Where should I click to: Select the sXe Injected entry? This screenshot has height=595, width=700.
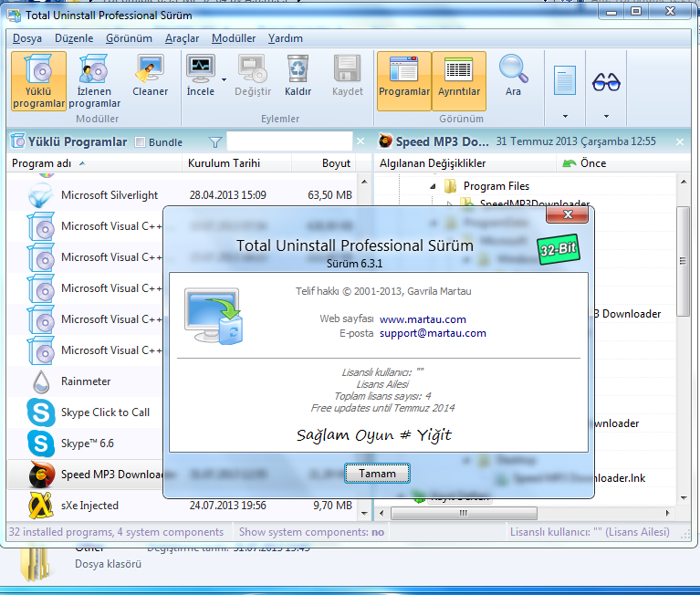(183, 506)
